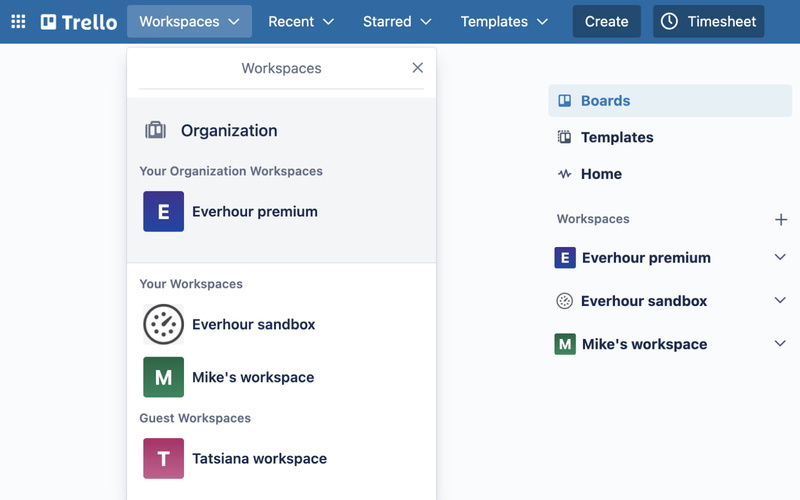Screen dimensions: 800x500
Task: Click the Templates icon in the sidebar
Action: [564, 137]
